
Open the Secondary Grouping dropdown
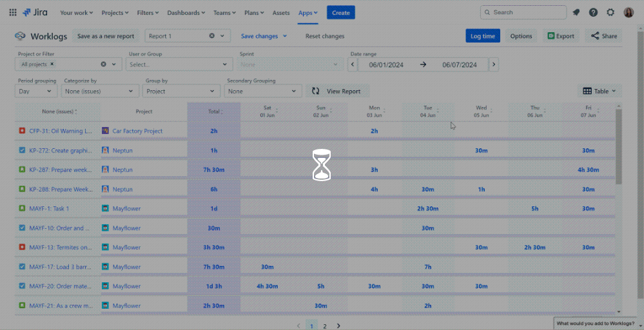263,91
